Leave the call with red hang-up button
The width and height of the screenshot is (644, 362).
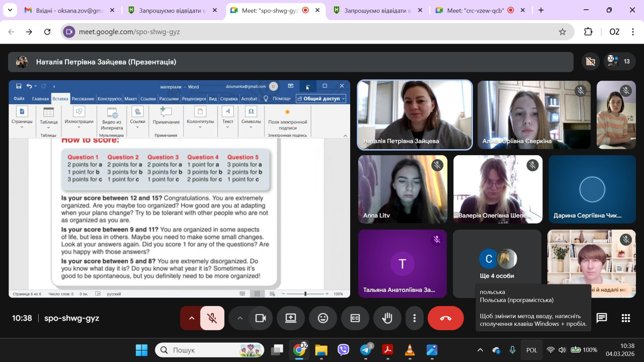[x=446, y=318]
